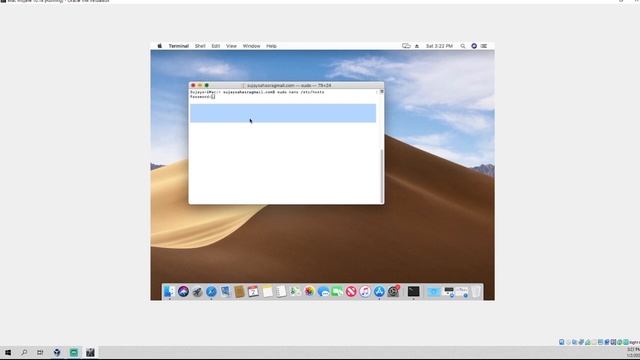Open Safari from the Dock
640x360 pixels.
coord(211,291)
